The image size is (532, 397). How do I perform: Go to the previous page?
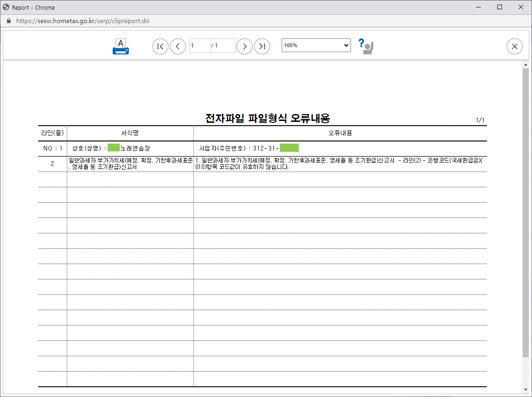pyautogui.click(x=178, y=47)
